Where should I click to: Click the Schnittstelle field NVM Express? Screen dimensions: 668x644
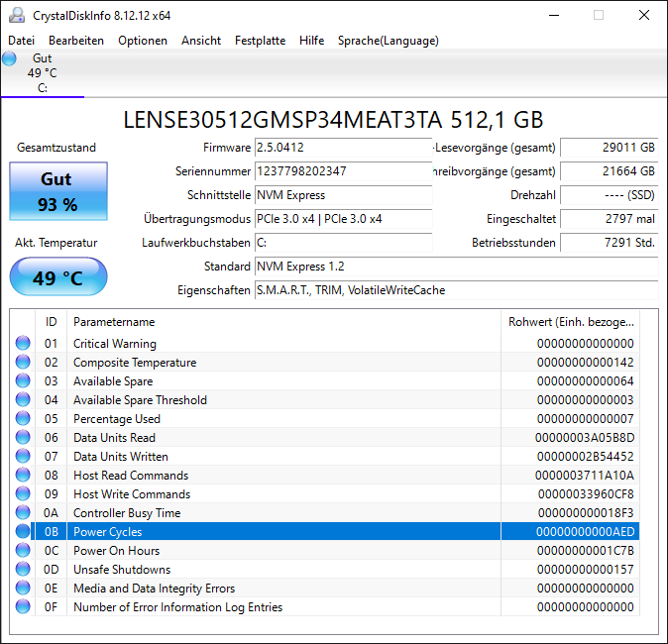coord(343,195)
